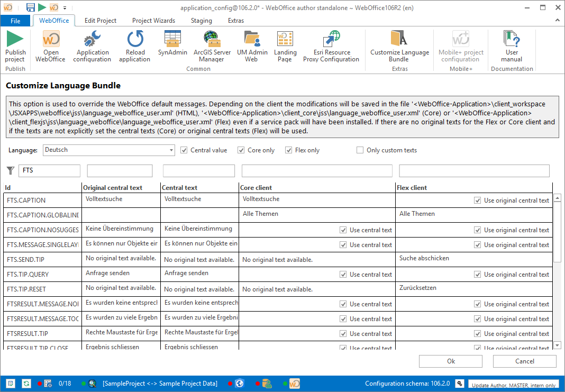This screenshot has height=392, width=565.
Task: Open the Language dropdown showing Deutsch
Action: (170, 150)
